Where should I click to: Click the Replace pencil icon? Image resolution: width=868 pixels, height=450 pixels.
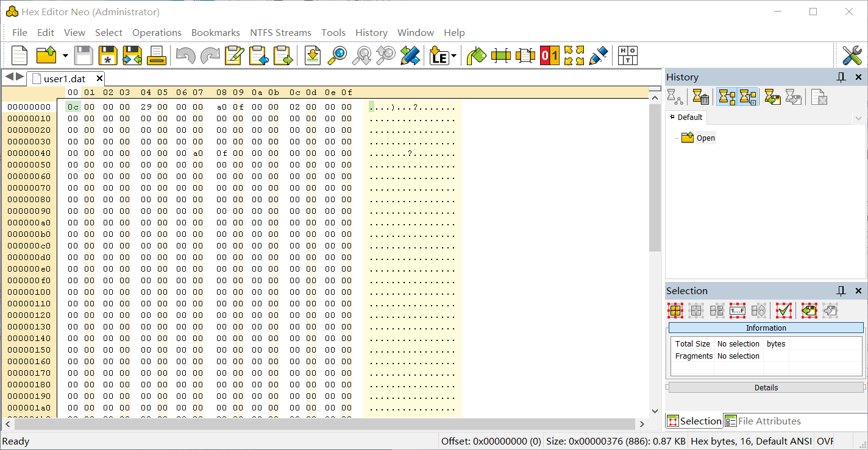click(410, 55)
